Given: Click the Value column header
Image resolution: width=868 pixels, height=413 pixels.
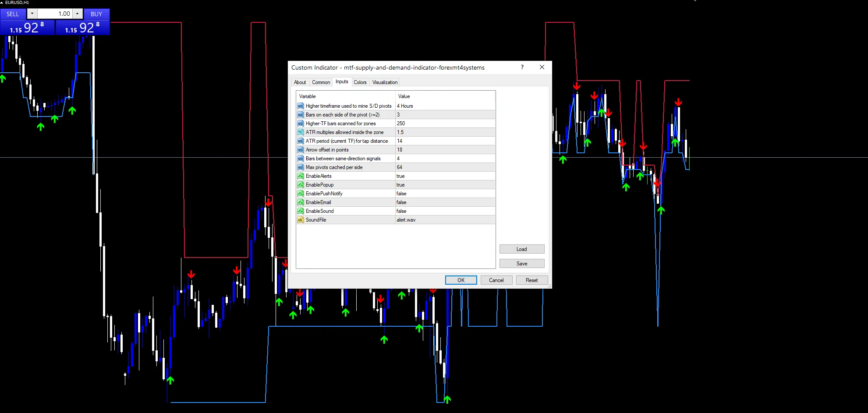Looking at the screenshot, I should pos(445,96).
